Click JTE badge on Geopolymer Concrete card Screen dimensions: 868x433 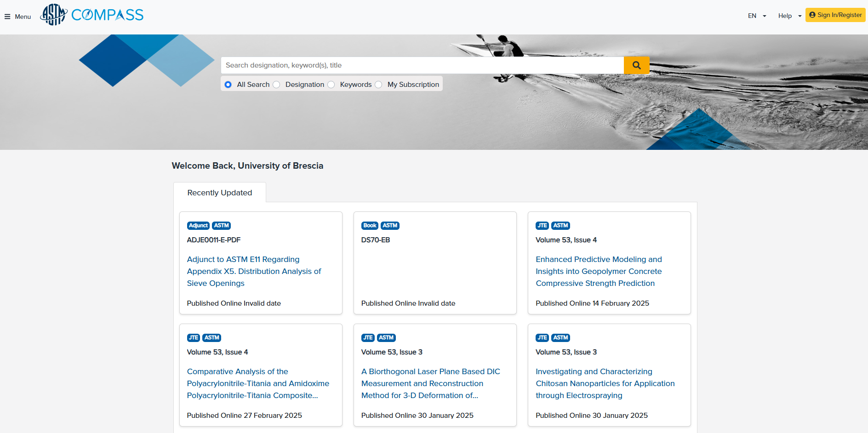pyautogui.click(x=542, y=226)
